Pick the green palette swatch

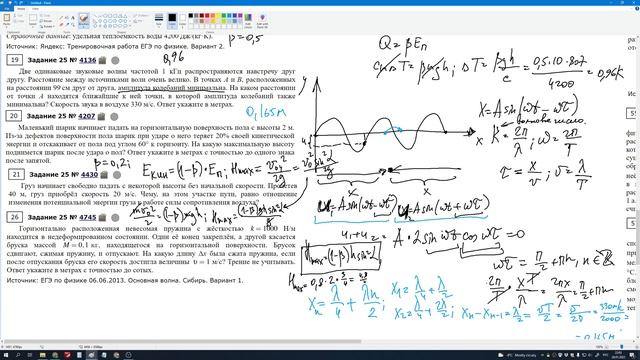pos(224,16)
